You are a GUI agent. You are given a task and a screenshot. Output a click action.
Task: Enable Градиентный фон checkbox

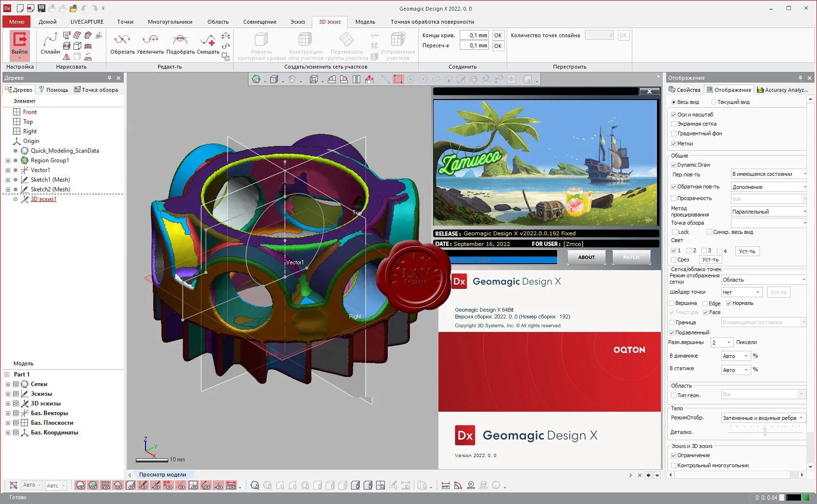(673, 134)
